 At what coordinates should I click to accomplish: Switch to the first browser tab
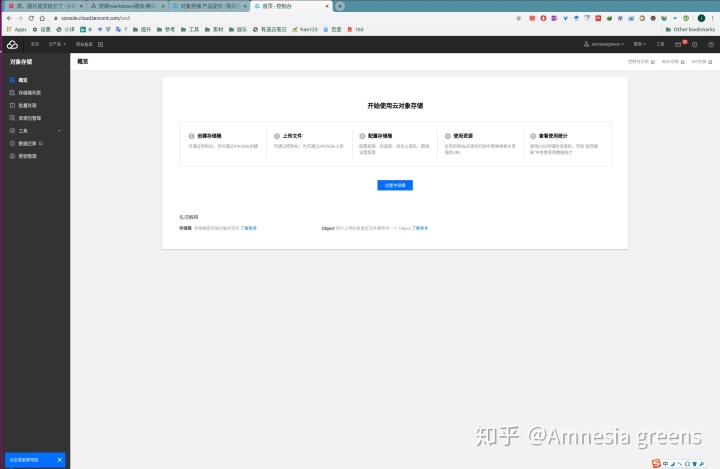click(44, 6)
